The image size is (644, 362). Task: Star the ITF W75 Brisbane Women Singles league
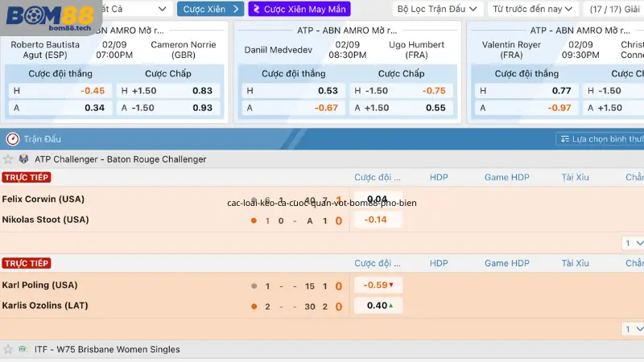(x=8, y=349)
